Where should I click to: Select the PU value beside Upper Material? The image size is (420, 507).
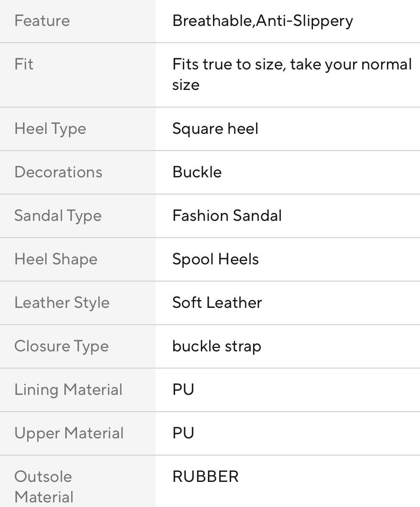pyautogui.click(x=183, y=433)
